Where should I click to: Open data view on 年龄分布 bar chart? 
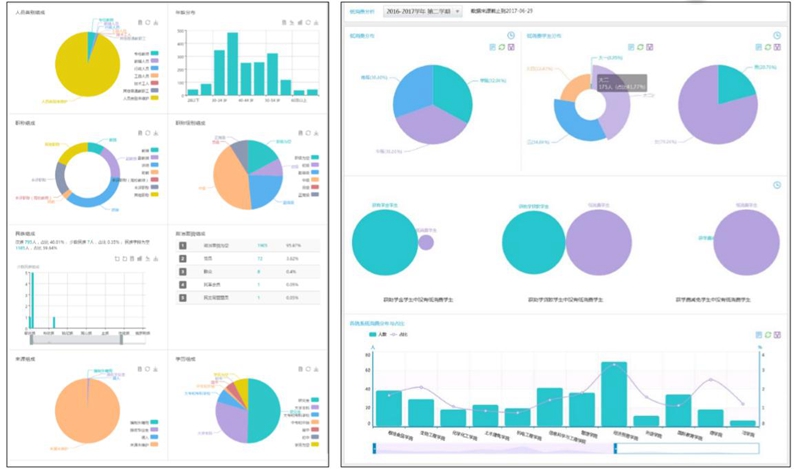click(284, 22)
